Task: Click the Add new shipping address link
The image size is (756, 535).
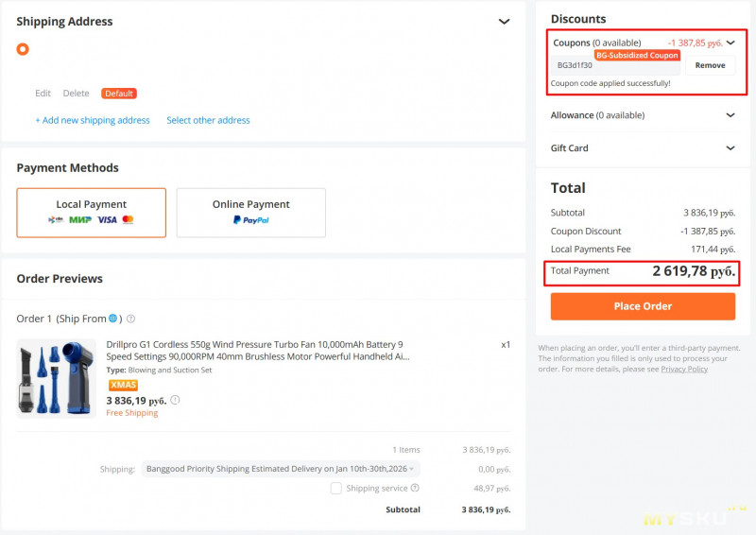Action: 93,120
